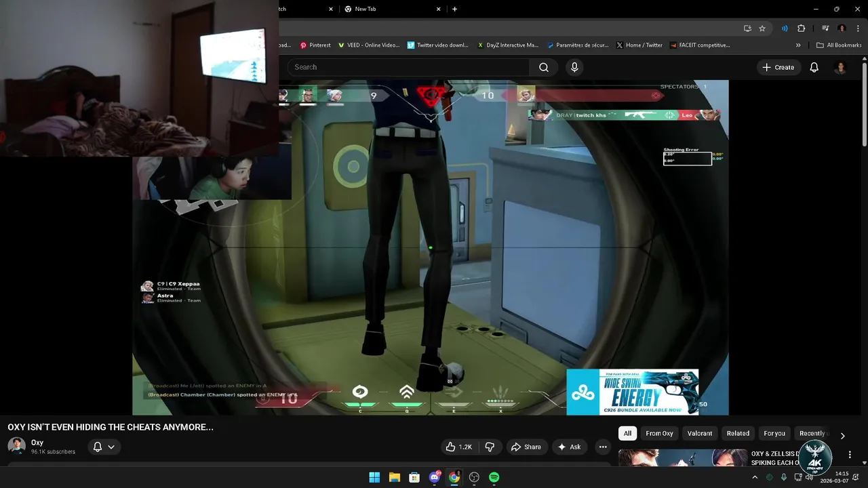Select the From Oxy filter chip
The width and height of the screenshot is (868, 488).
(659, 433)
